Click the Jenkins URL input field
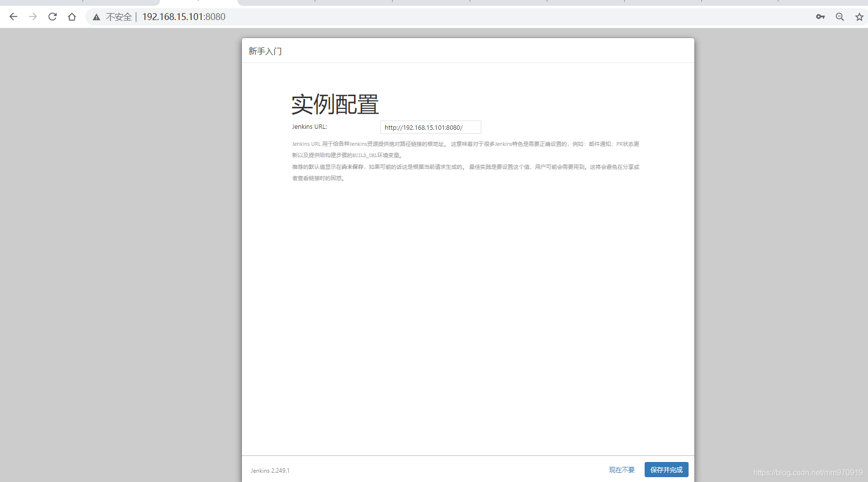Screen dimensions: 868x482 point(431,127)
